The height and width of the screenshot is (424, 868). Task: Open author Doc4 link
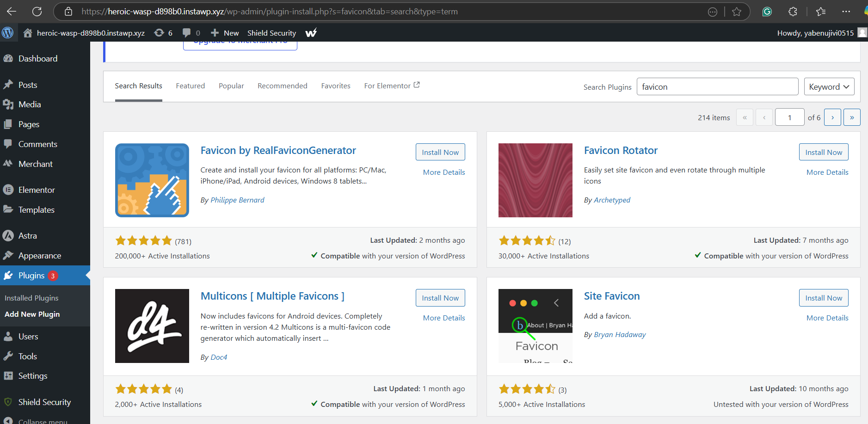219,357
